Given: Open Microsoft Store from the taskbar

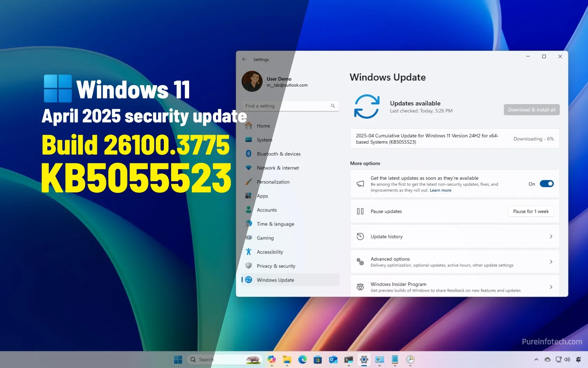Looking at the screenshot, I should [318, 360].
